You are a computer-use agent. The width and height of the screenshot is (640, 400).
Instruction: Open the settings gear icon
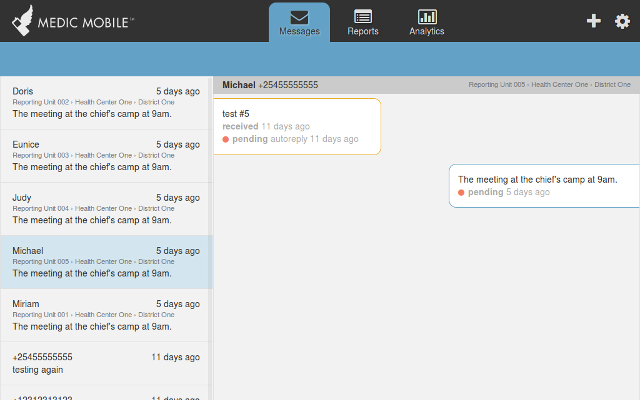(622, 21)
